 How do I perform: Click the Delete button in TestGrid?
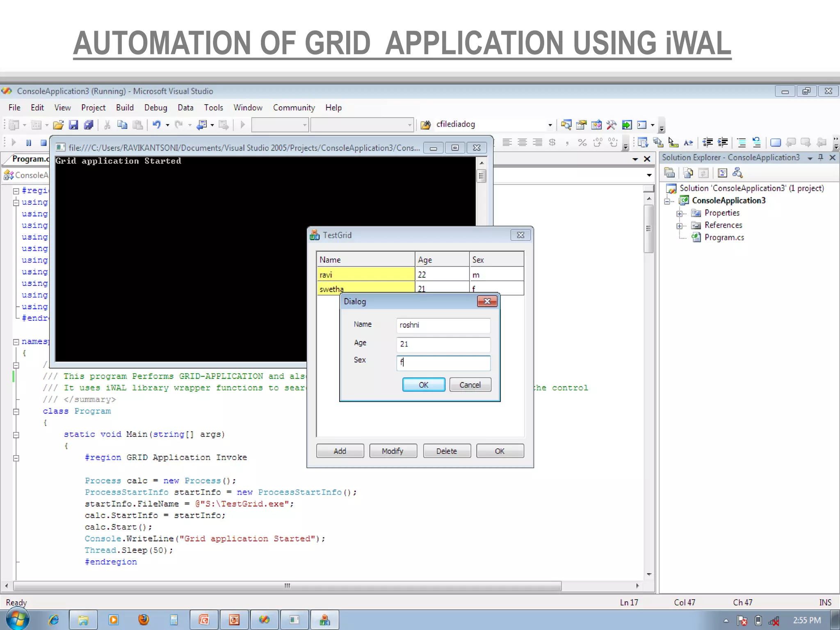(x=447, y=451)
